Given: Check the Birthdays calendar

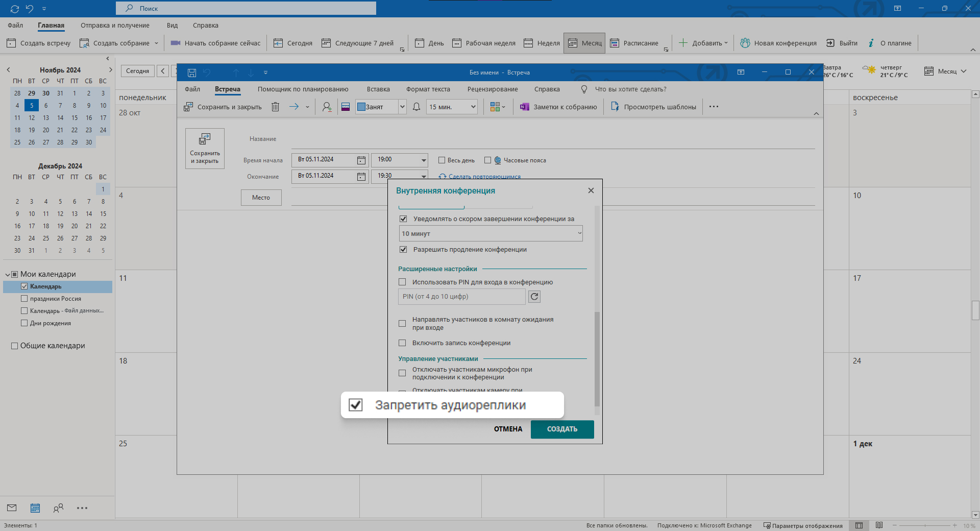Looking at the screenshot, I should click(x=24, y=323).
